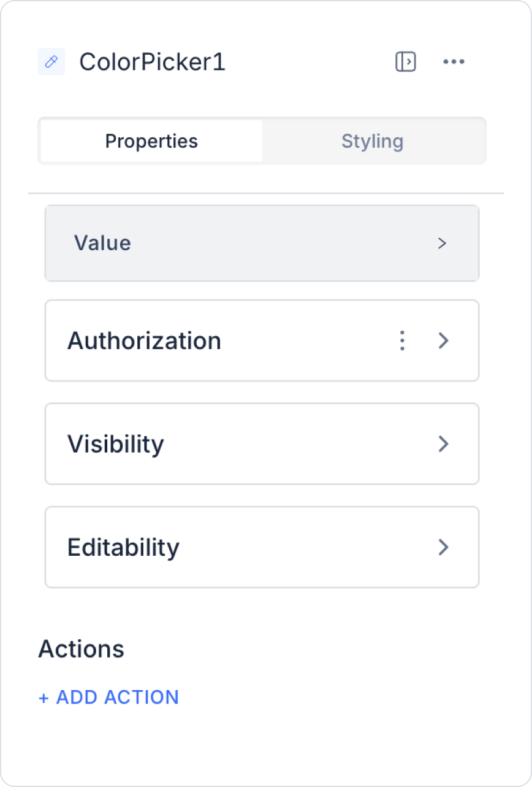Collapse the properties side panel icon
The width and height of the screenshot is (532, 787).
tap(405, 62)
